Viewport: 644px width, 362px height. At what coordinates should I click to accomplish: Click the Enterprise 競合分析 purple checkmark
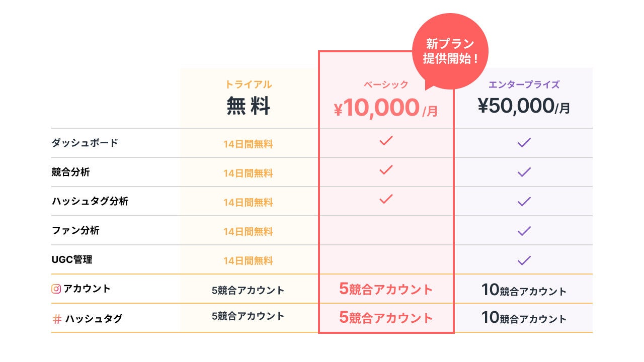pyautogui.click(x=524, y=172)
